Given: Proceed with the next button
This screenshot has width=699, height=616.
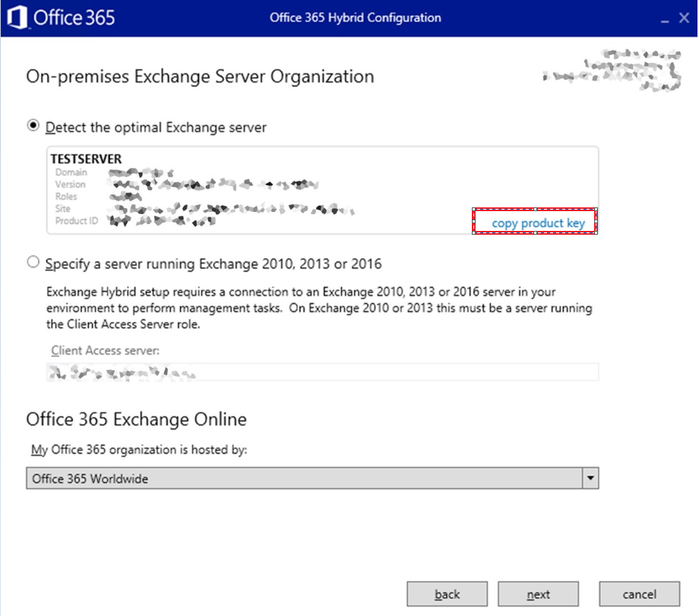Looking at the screenshot, I should click(x=538, y=594).
